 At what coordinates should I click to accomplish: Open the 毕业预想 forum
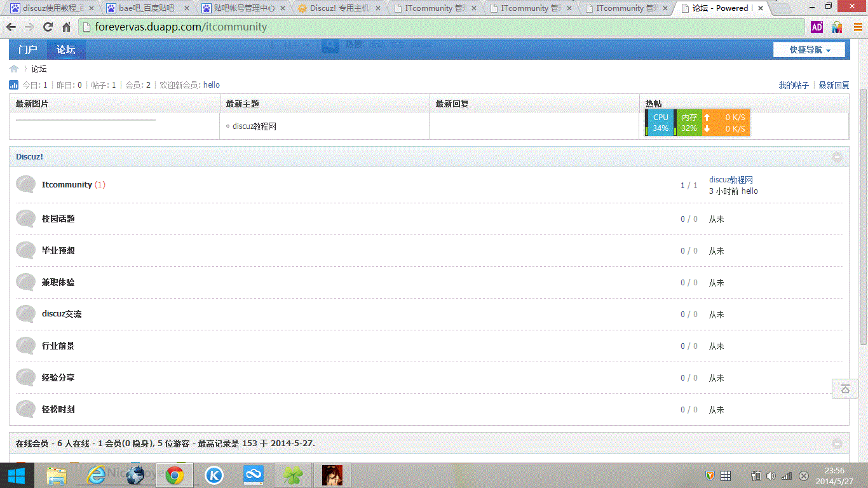click(58, 250)
